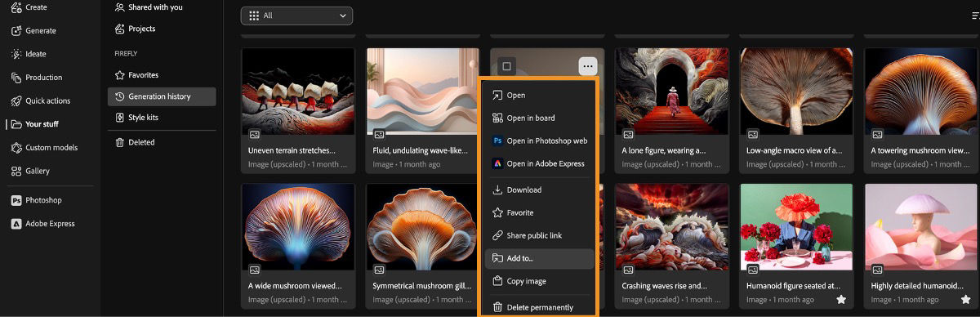This screenshot has width=980, height=317.
Task: Open the Uneven terrain stretches thumbnail
Action: pyautogui.click(x=298, y=92)
